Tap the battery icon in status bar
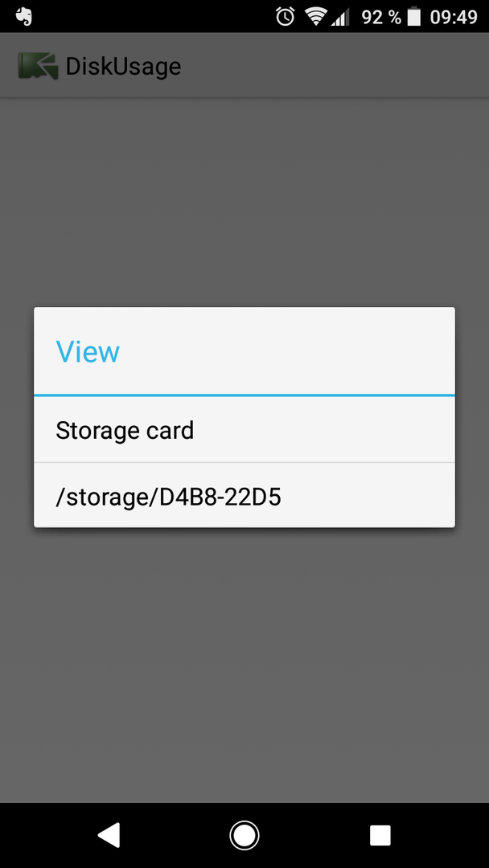489x868 pixels. coord(413,17)
